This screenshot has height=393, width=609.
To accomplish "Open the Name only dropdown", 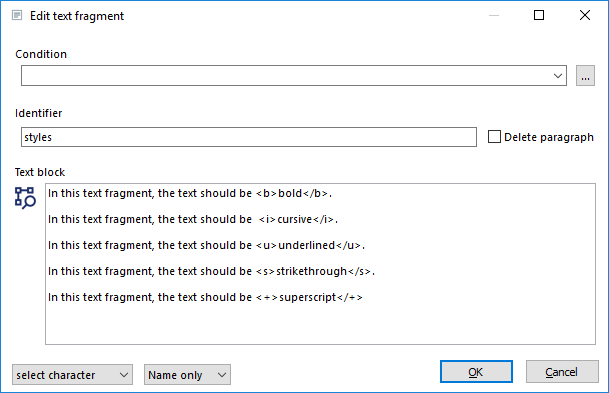I will point(187,375).
